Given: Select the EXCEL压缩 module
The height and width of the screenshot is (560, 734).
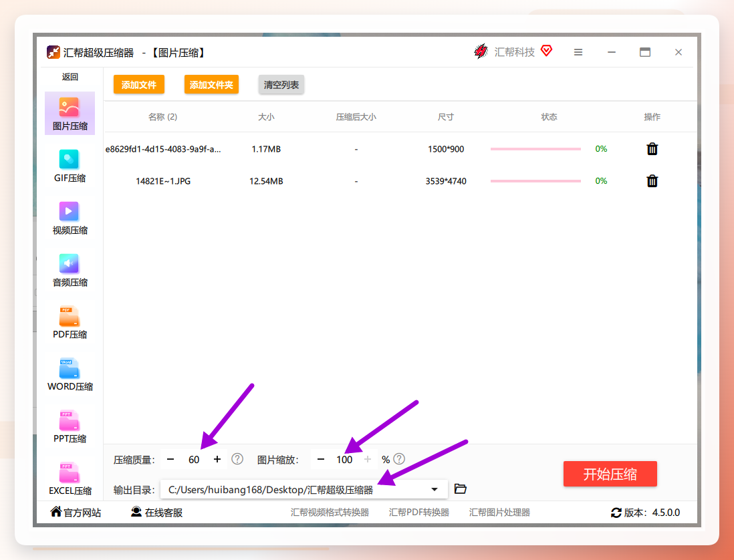Looking at the screenshot, I should [70, 478].
